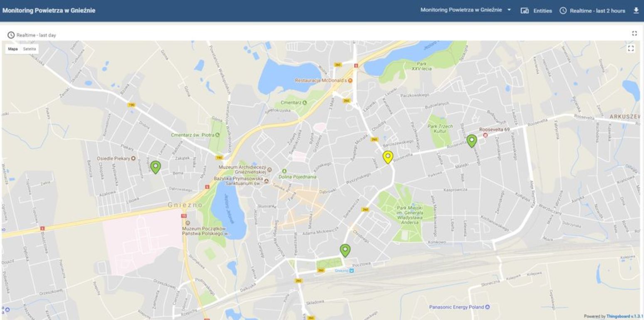Click the Restauracja McDonald's map icon
This screenshot has height=320, width=644.
(350, 80)
